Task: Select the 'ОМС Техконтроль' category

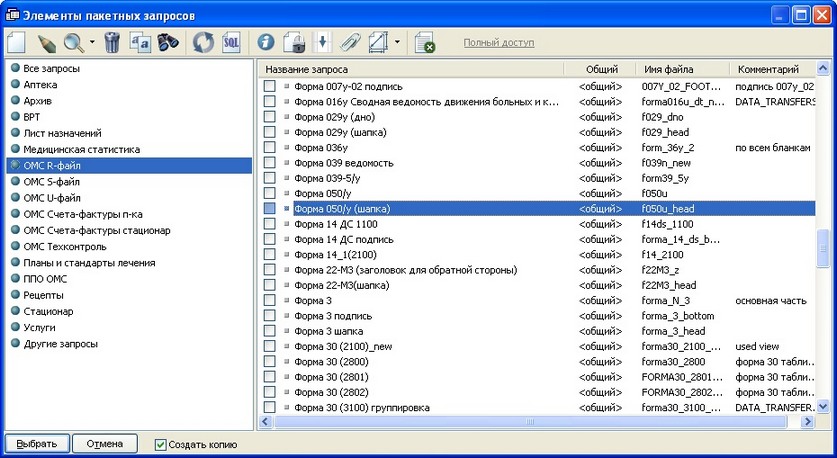Action: pos(65,247)
